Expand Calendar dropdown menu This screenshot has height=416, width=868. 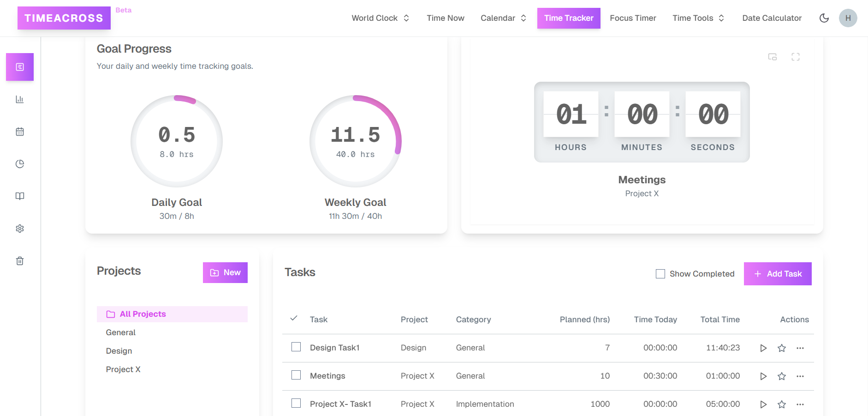(503, 18)
